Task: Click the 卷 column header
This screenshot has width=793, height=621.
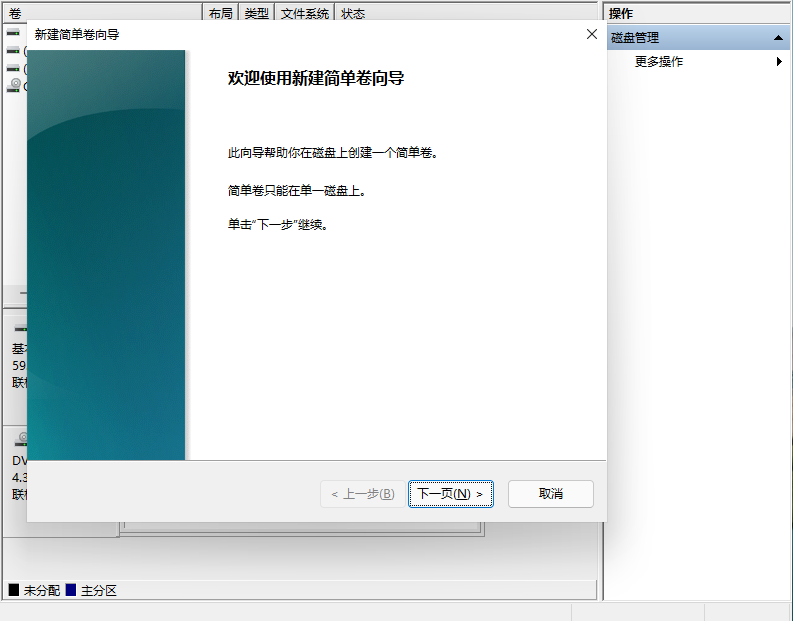Action: pos(15,14)
